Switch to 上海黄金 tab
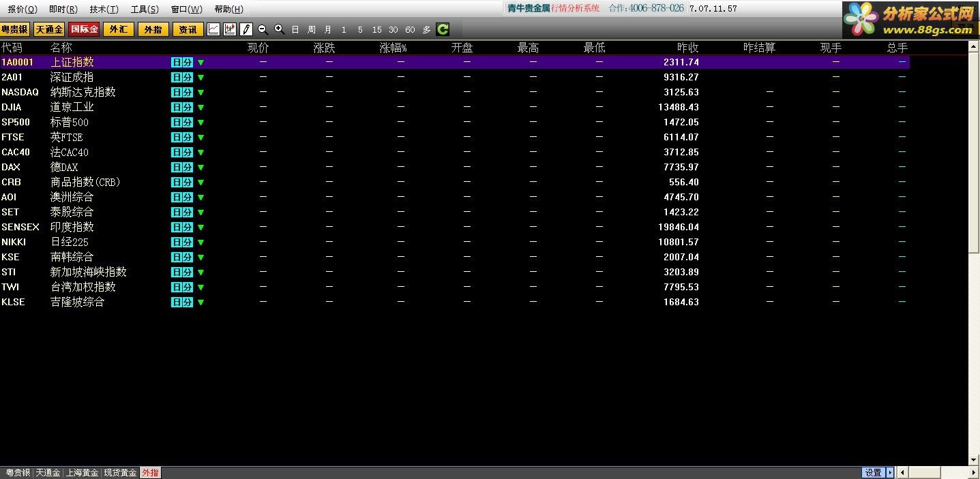This screenshot has width=980, height=479. (82, 473)
